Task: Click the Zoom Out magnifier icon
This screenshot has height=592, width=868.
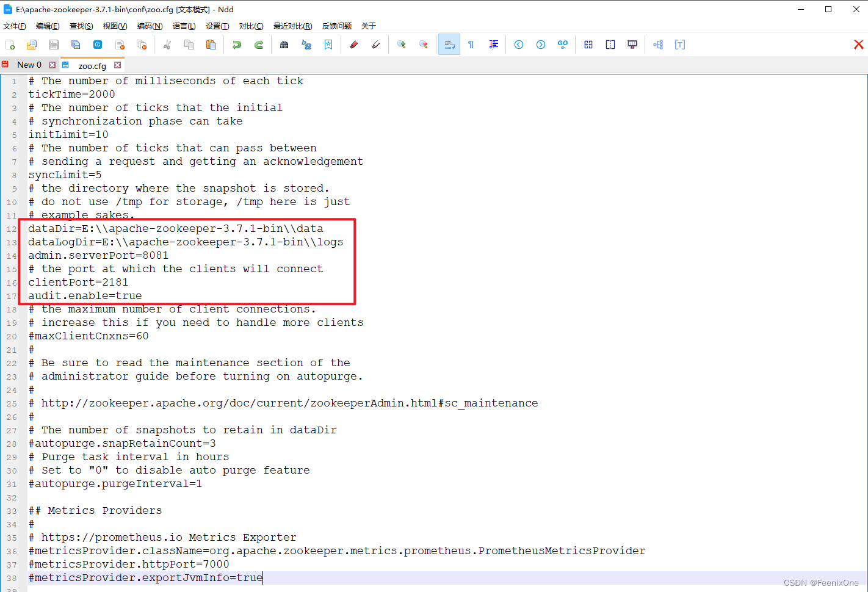Action: [424, 45]
